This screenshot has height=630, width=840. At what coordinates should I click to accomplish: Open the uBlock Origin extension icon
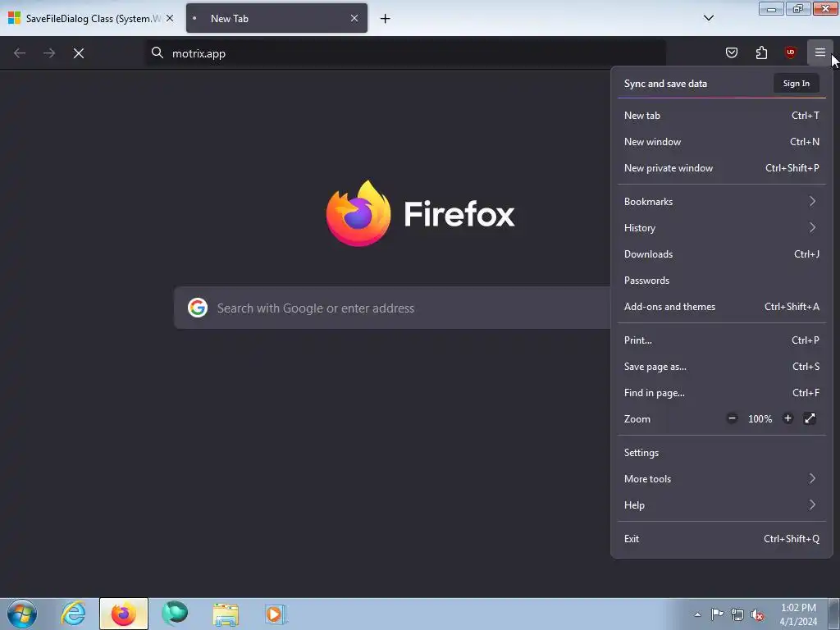coord(790,52)
